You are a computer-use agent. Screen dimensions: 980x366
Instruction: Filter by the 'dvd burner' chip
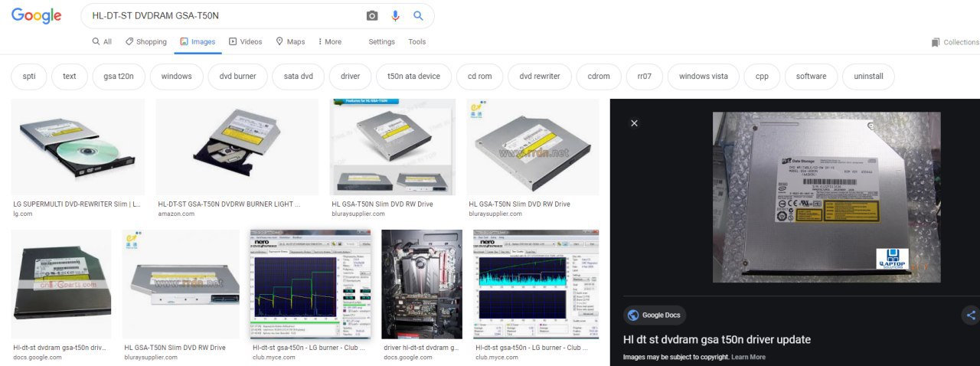coord(238,77)
